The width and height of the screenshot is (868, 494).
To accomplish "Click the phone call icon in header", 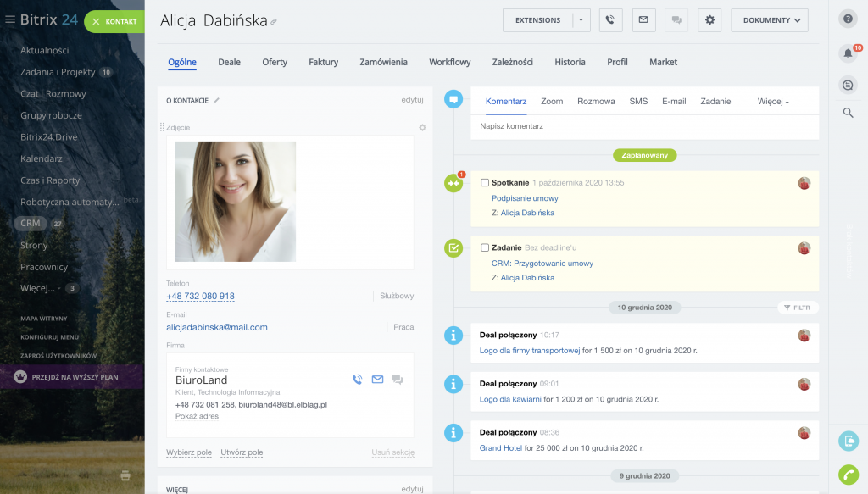I will (611, 20).
